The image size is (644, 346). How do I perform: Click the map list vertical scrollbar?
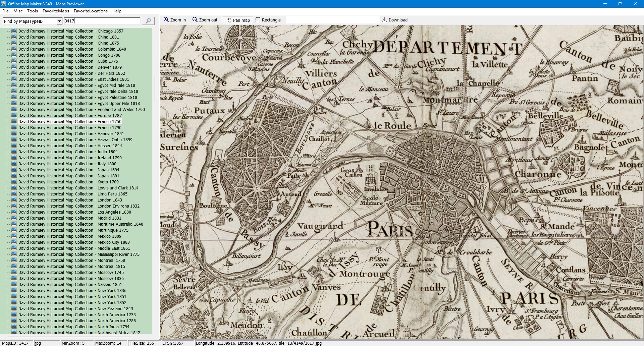(155, 88)
